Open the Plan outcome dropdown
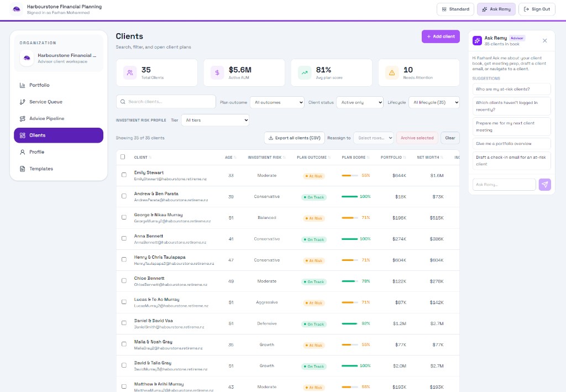566x392 pixels. point(277,102)
